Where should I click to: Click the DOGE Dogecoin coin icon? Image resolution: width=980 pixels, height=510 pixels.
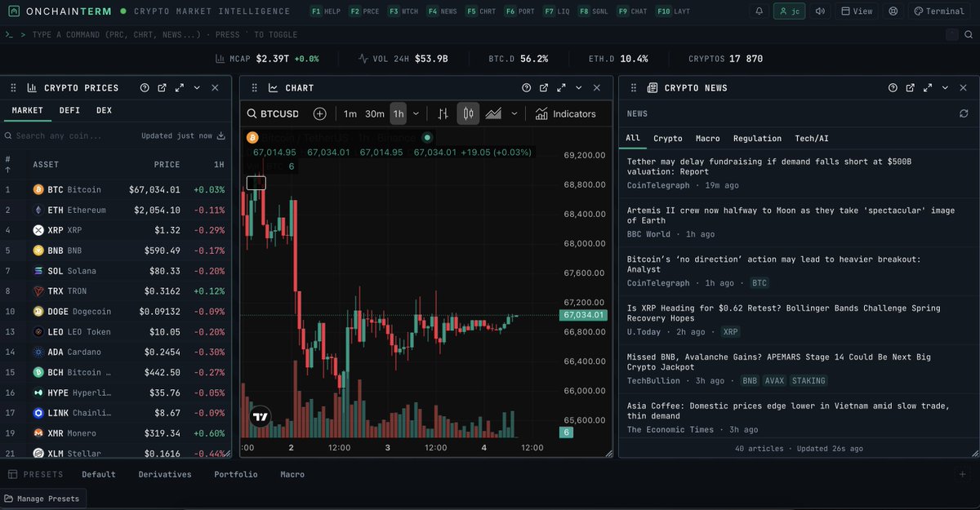(38, 312)
